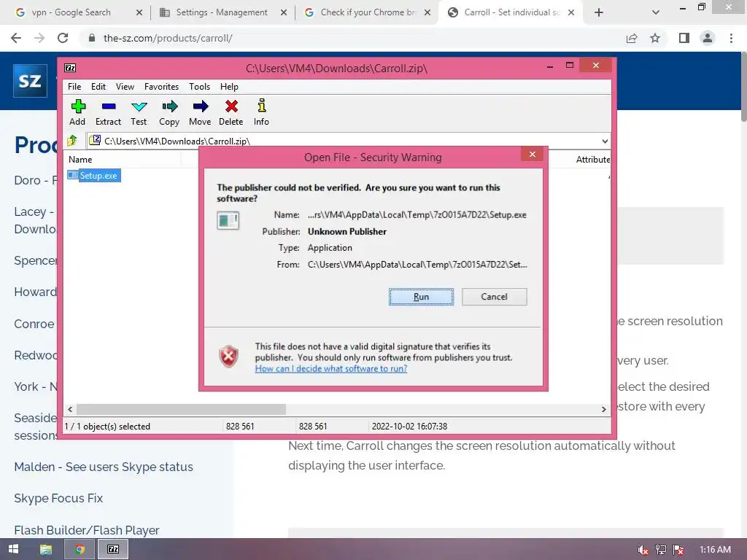Open the Help menu in 7-Zip
This screenshot has width=747, height=560.
tap(229, 87)
